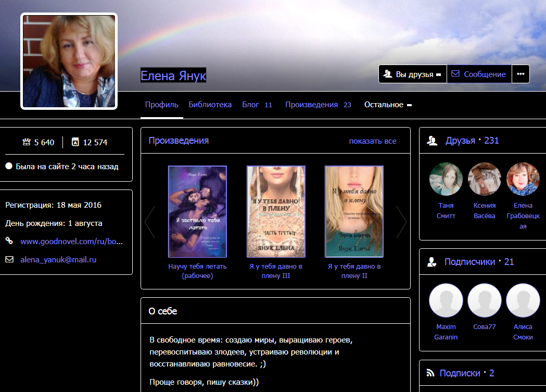Click 'показать все' link in works
The width and height of the screenshot is (546, 392).
(x=372, y=141)
